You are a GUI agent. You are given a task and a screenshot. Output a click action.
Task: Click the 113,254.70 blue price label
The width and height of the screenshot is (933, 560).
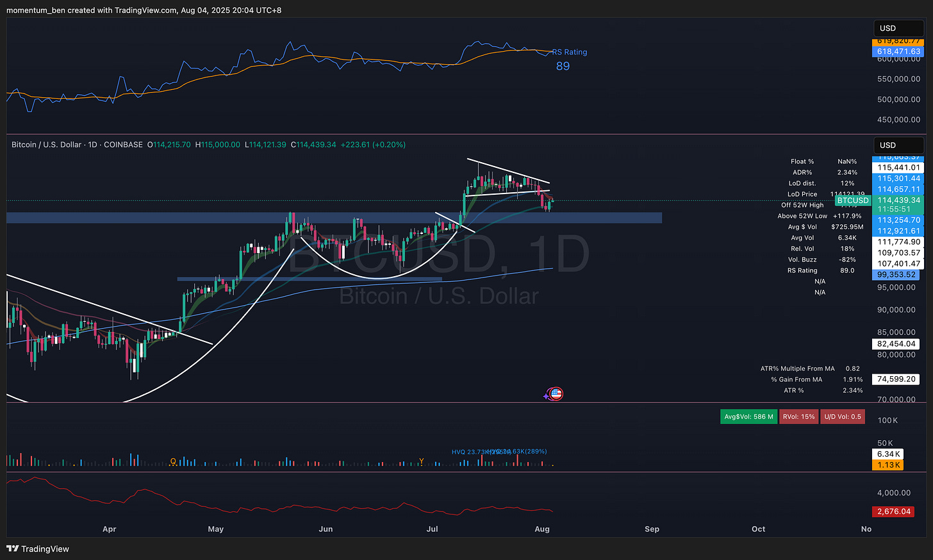pos(898,220)
